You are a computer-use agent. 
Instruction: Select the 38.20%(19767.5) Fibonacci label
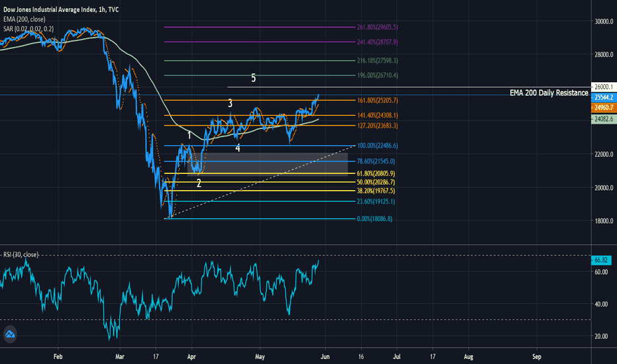[376, 191]
